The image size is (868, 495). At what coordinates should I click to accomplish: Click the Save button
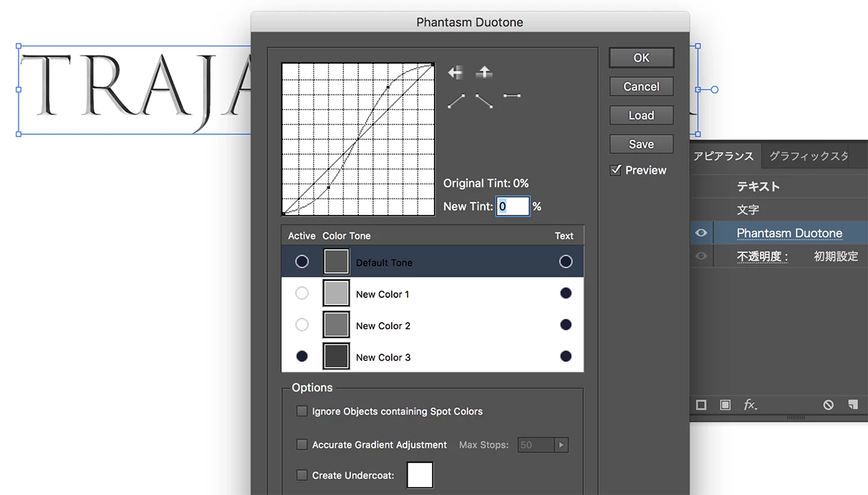641,144
